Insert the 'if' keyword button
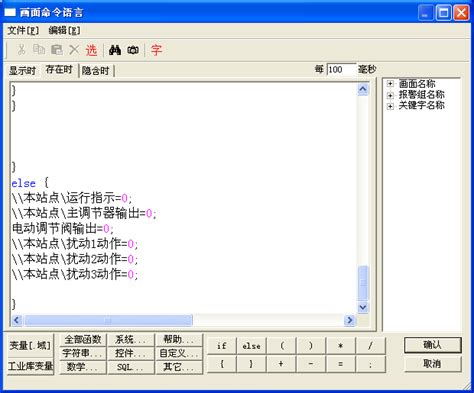474x393 pixels. (222, 346)
